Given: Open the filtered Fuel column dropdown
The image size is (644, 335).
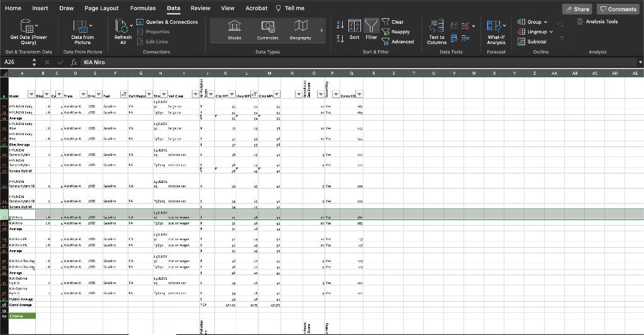Looking at the screenshot, I should tap(124, 94).
